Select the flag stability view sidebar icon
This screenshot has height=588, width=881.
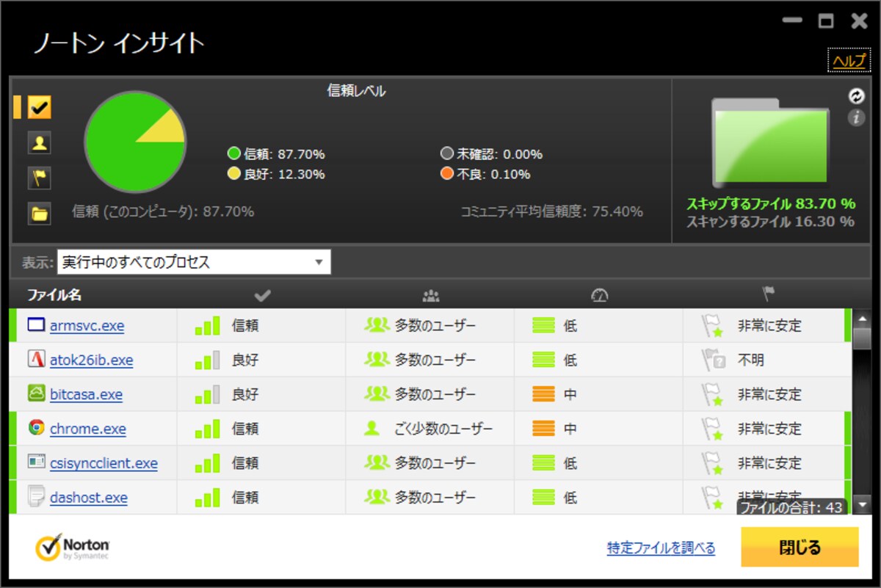click(x=40, y=178)
